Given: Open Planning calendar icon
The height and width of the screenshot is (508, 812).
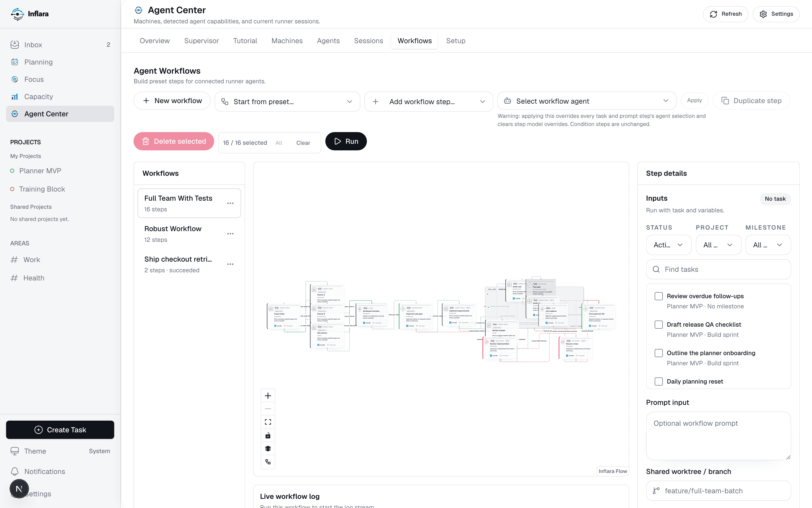Looking at the screenshot, I should tap(15, 62).
